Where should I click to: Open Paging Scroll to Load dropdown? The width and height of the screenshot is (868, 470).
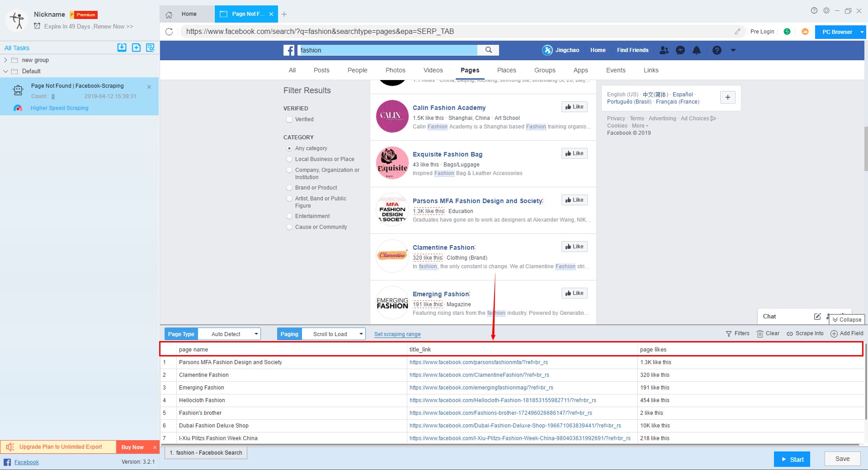click(x=334, y=334)
